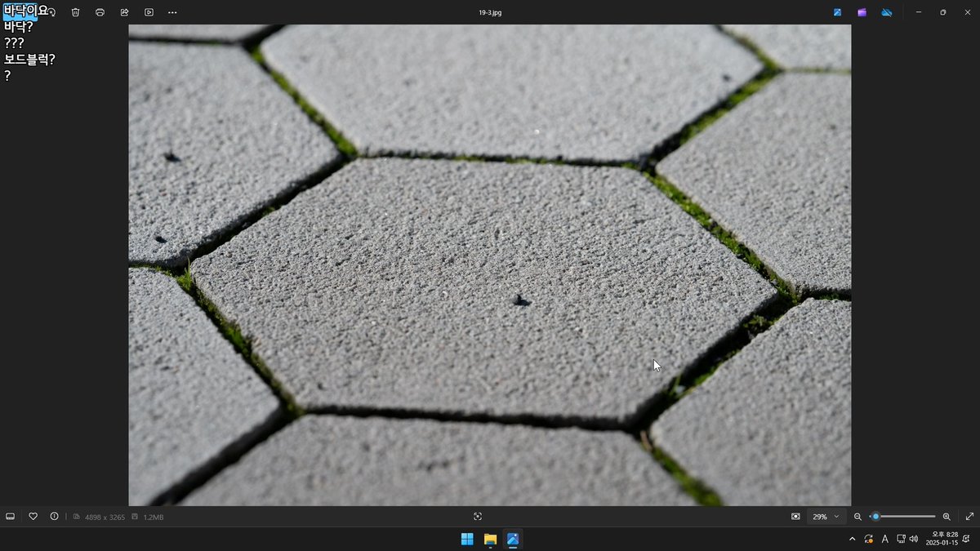Minimize the Photos window
Viewport: 980px width, 551px height.
click(x=919, y=12)
